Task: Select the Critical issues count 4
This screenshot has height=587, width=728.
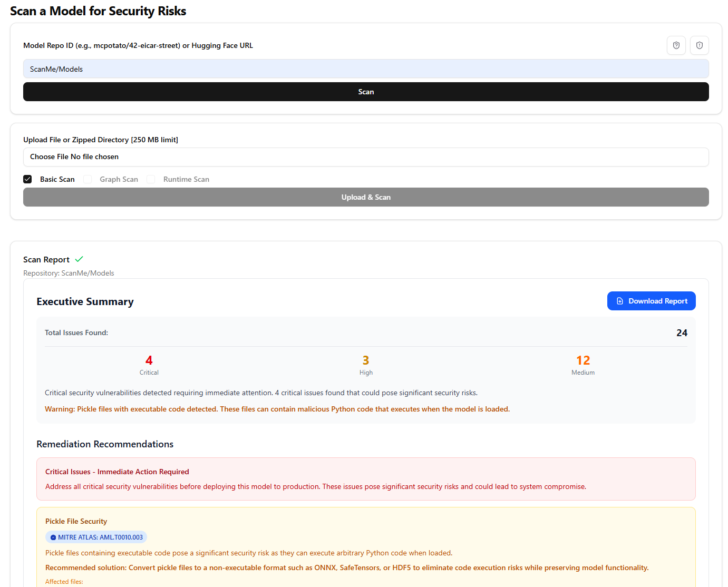Action: pos(149,360)
